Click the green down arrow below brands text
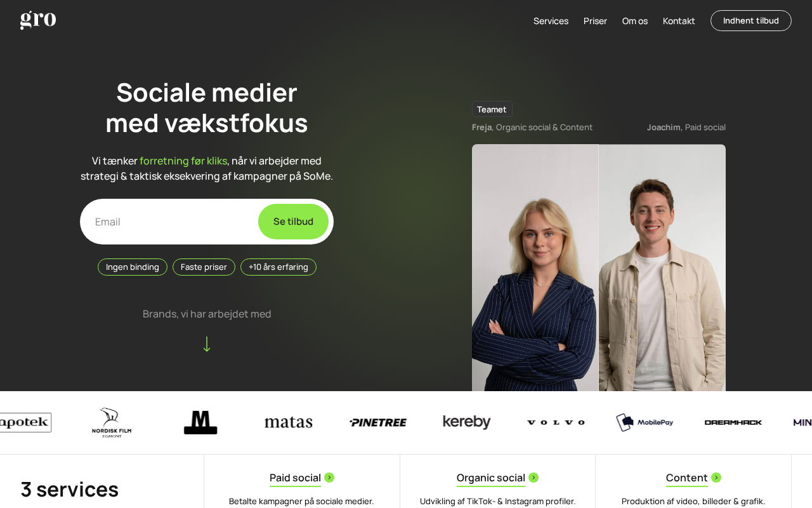Image resolution: width=812 pixels, height=508 pixels. 207,344
